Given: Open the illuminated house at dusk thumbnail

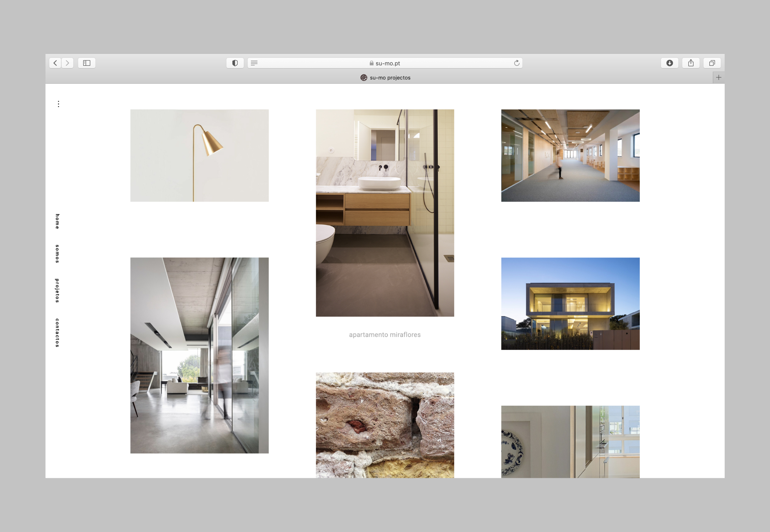Looking at the screenshot, I should (x=570, y=303).
